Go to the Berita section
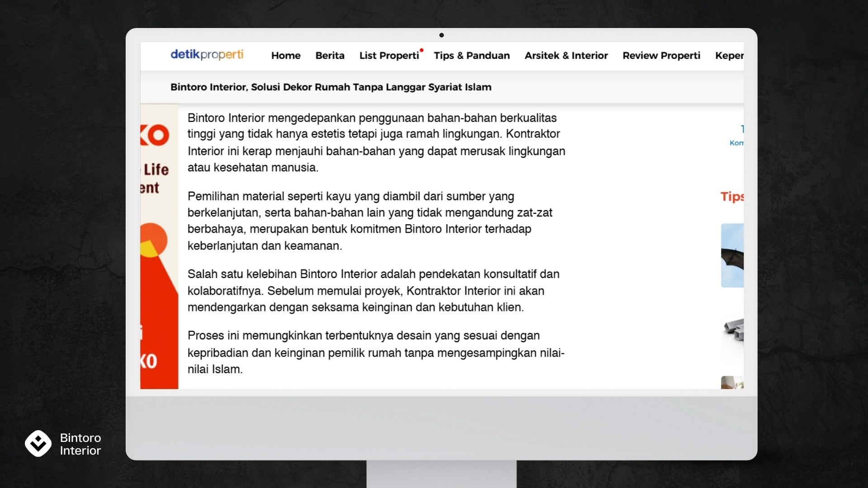Image resolution: width=868 pixels, height=488 pixels. pyautogui.click(x=330, y=56)
